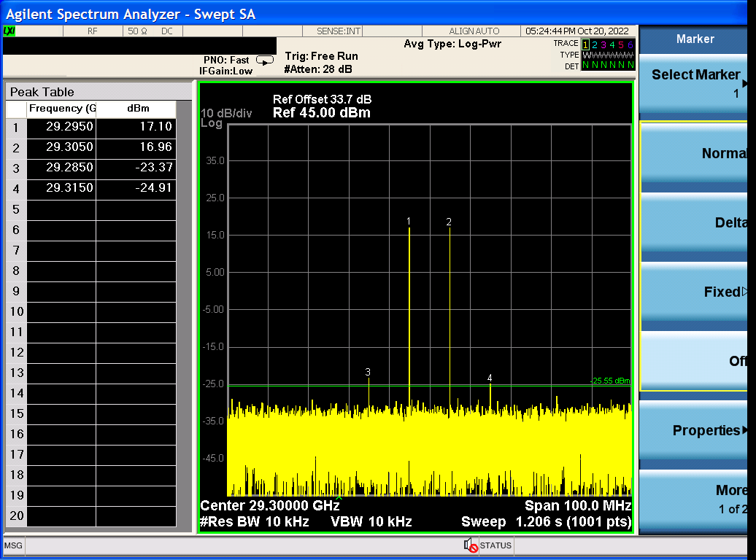
Task: Click the RF input indicator
Action: pyautogui.click(x=92, y=31)
